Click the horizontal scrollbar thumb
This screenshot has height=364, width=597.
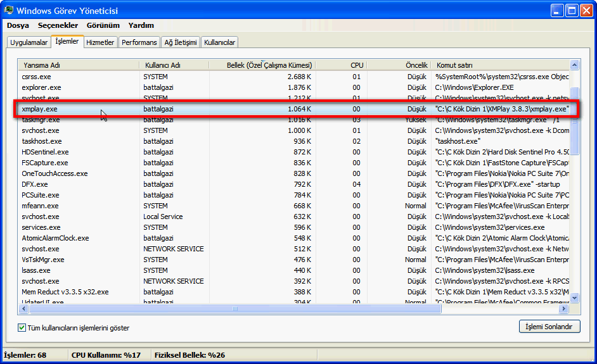[x=235, y=309]
